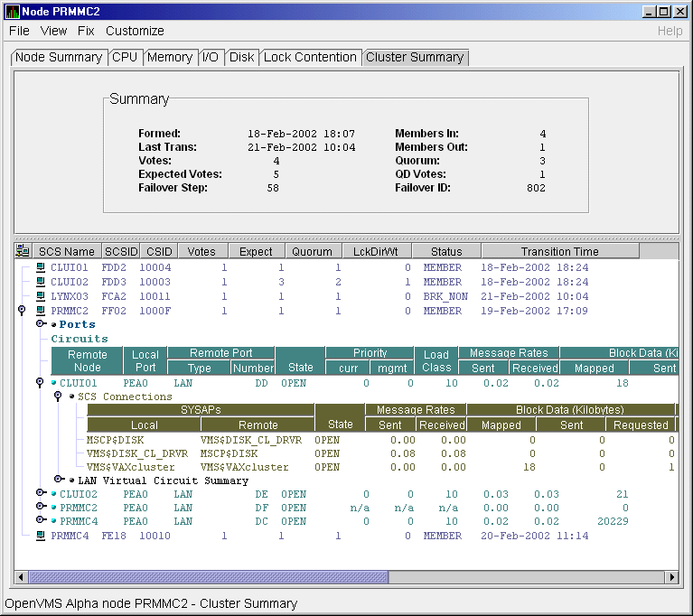Expand the CLUI02 circuit row
This screenshot has width=693, height=616.
42,494
